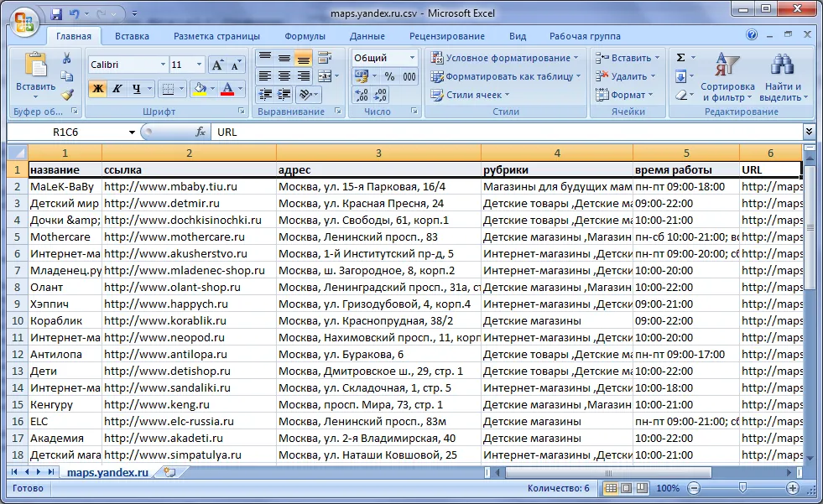Screen dimensions: 823x504
Task: Toggle wrap text icon
Action: [325, 58]
